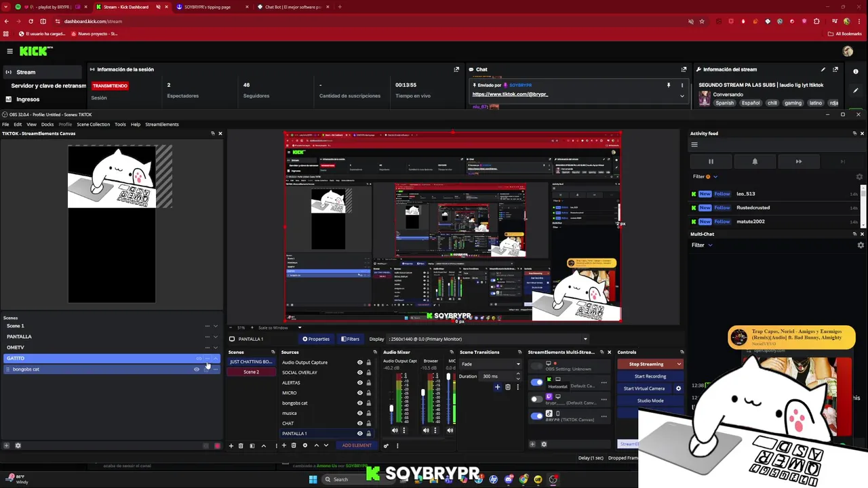
Task: Pause the Activity feed alerts
Action: click(x=711, y=161)
